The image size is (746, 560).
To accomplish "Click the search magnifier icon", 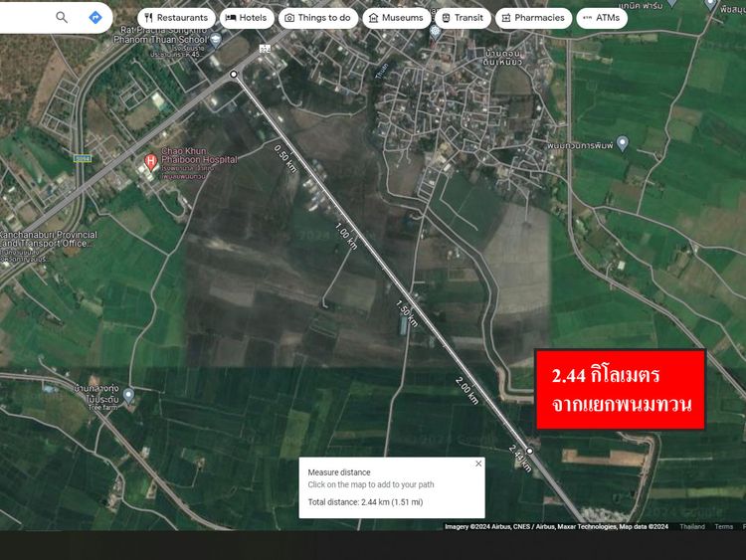I will pos(62,17).
